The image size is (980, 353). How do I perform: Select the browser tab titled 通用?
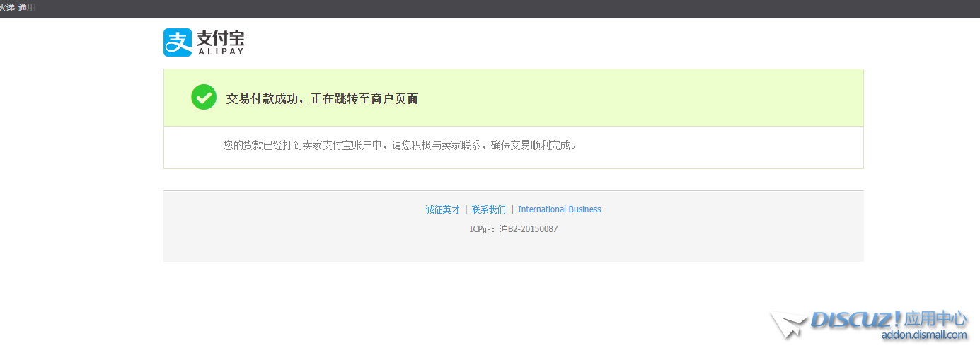pyautogui.click(x=17, y=8)
